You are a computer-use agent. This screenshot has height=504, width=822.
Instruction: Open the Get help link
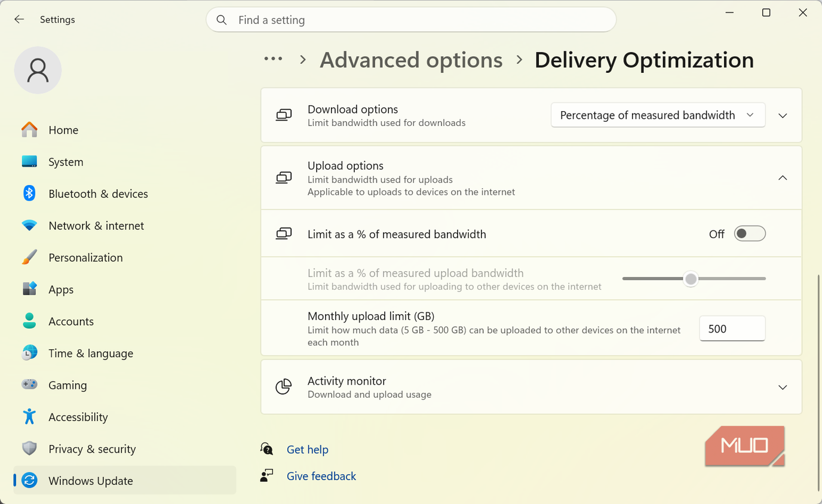pyautogui.click(x=308, y=450)
